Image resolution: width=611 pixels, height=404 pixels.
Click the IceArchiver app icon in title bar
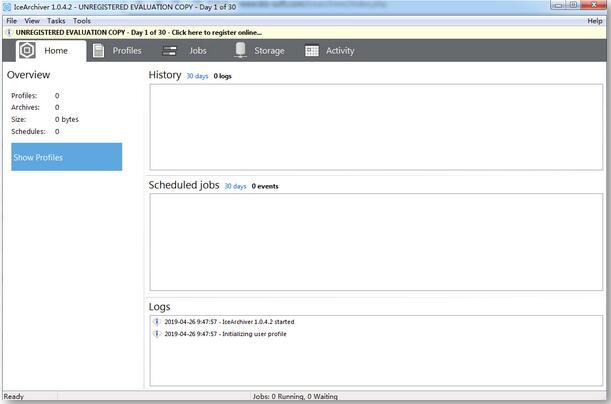coord(7,7)
